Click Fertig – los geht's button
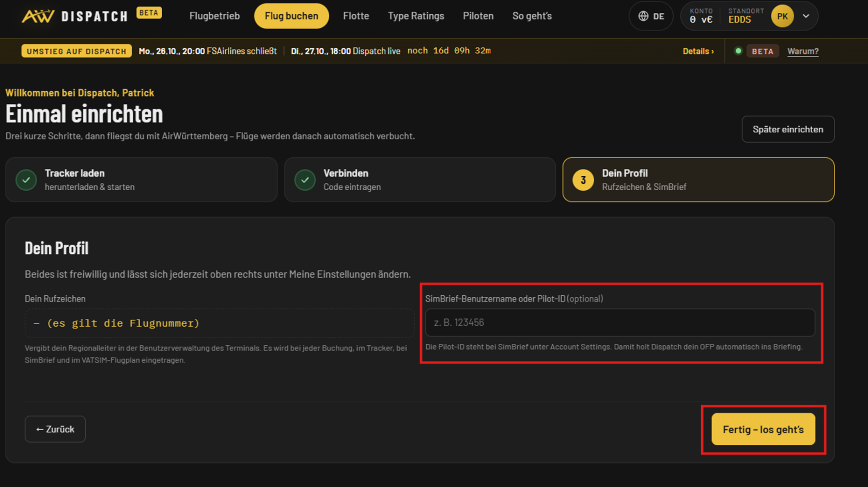This screenshot has height=487, width=868. [763, 429]
